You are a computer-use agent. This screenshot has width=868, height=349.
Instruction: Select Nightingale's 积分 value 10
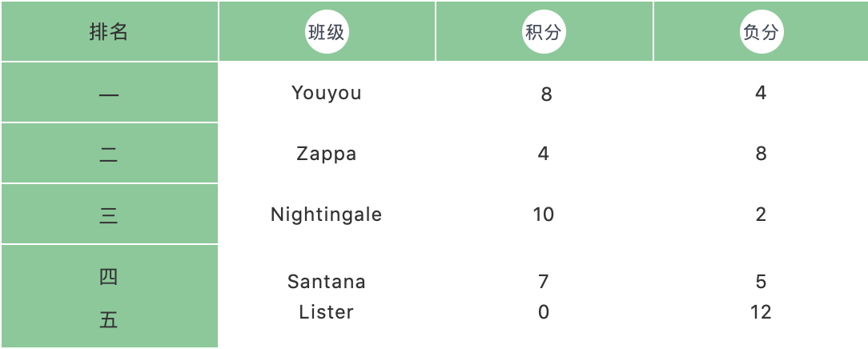(544, 215)
